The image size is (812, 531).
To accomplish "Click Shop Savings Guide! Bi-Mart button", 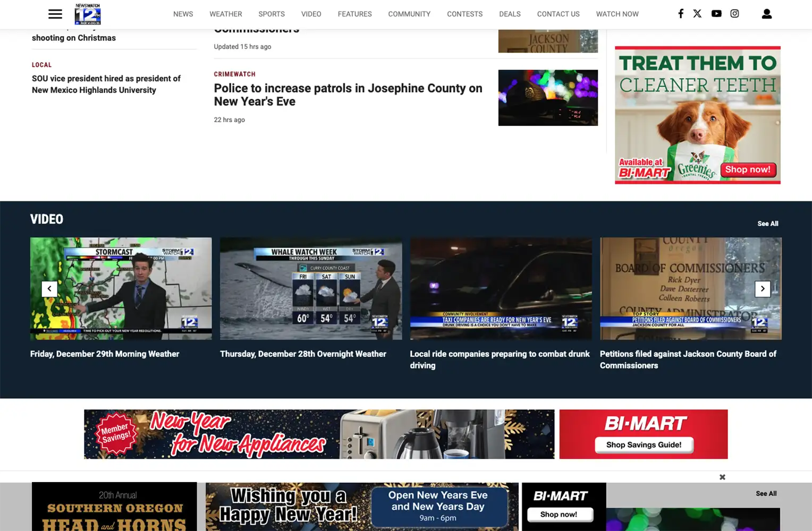I will coord(644,444).
